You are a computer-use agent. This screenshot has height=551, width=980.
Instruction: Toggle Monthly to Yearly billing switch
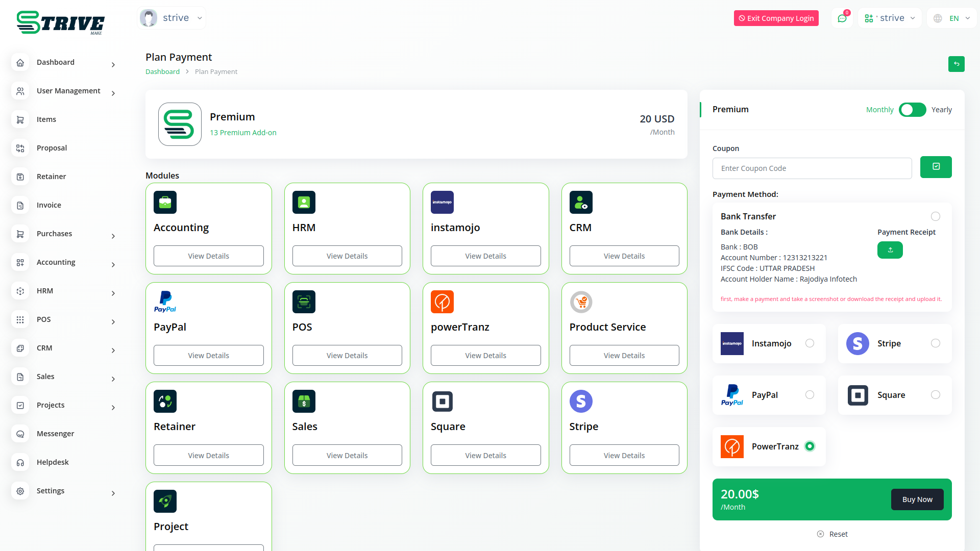pos(912,110)
